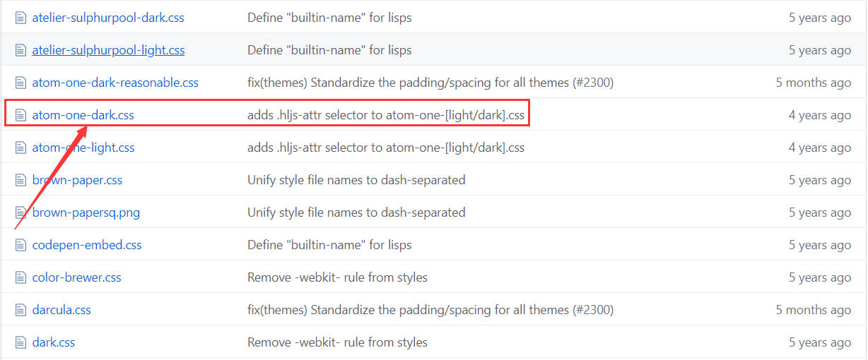This screenshot has width=868, height=360.
Task: Click file icon beside atom-one-dark.css
Action: [x=20, y=115]
